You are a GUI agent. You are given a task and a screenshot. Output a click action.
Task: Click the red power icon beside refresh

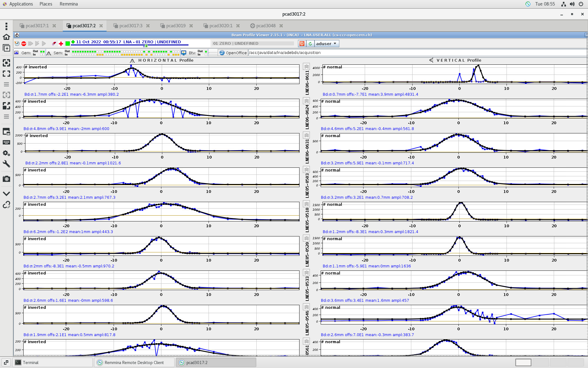click(302, 44)
